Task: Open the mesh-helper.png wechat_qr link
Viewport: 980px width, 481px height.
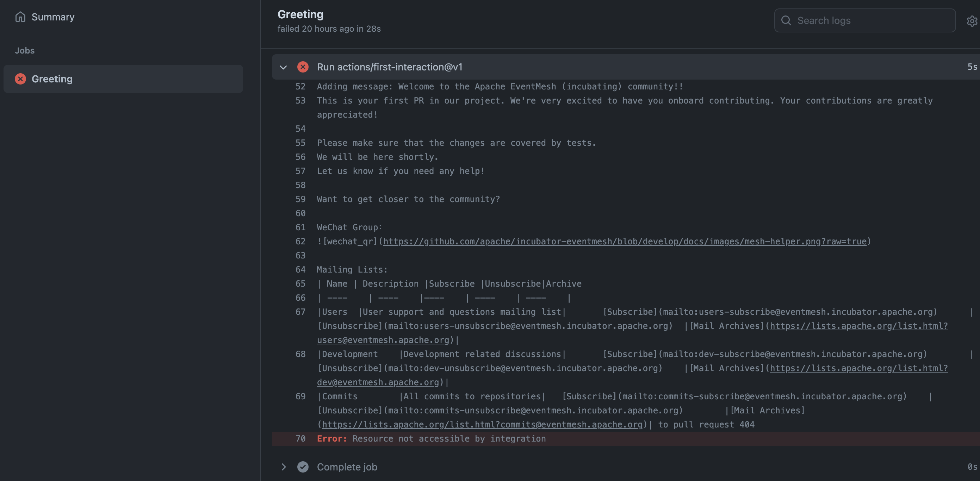Action: click(x=624, y=242)
